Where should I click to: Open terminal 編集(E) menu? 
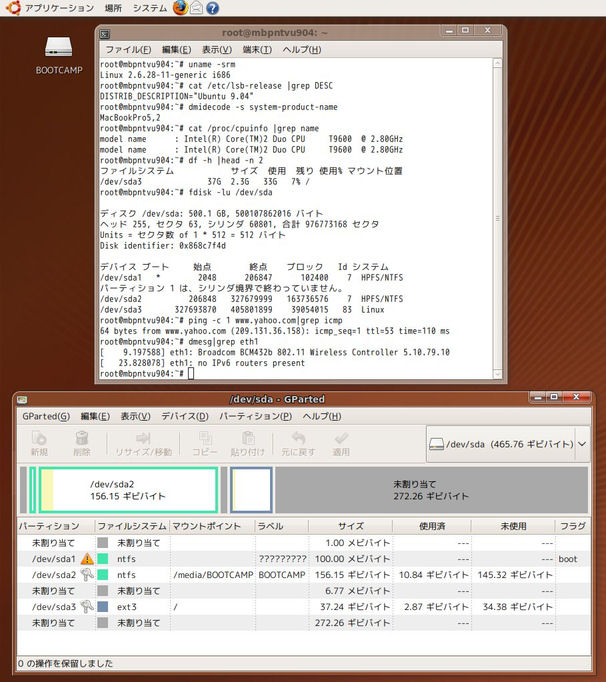[176, 50]
